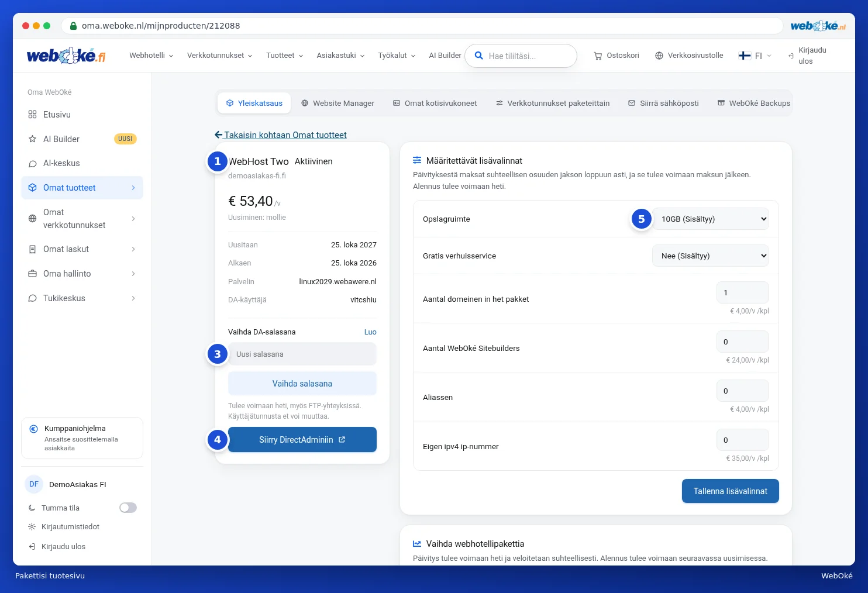Click the browser address bar lock icon
Screen dimensions: 868x593
73,26
